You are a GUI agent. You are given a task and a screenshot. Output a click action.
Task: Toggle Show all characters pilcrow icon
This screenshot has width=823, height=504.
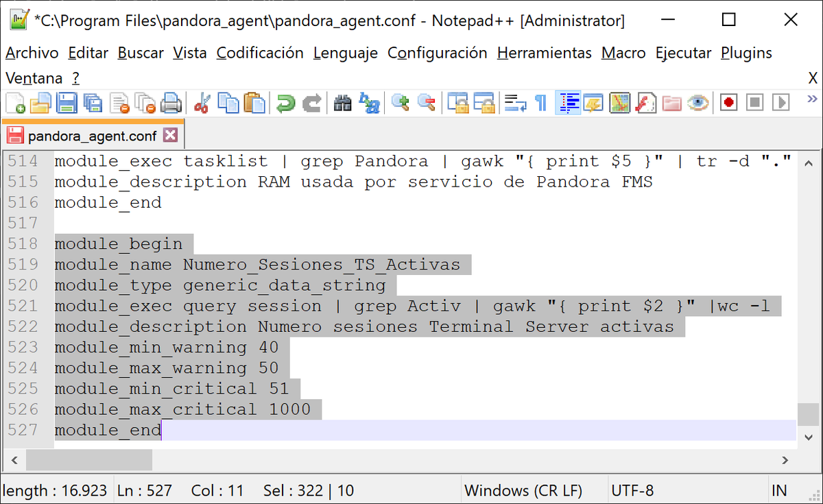pyautogui.click(x=541, y=103)
